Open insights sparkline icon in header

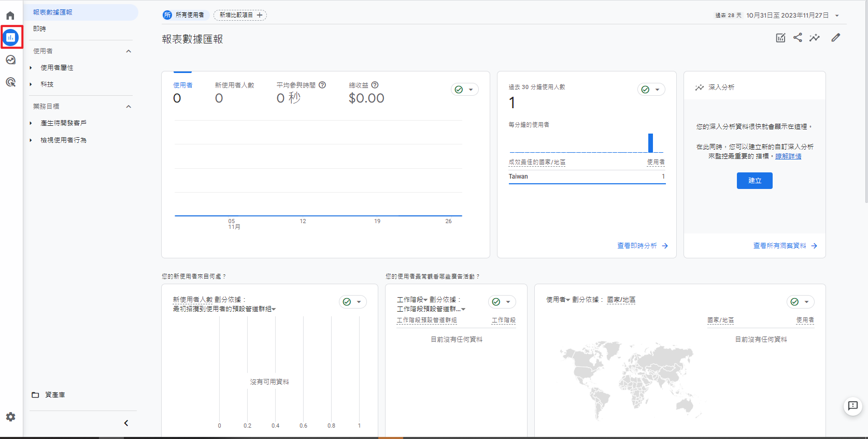tap(815, 37)
